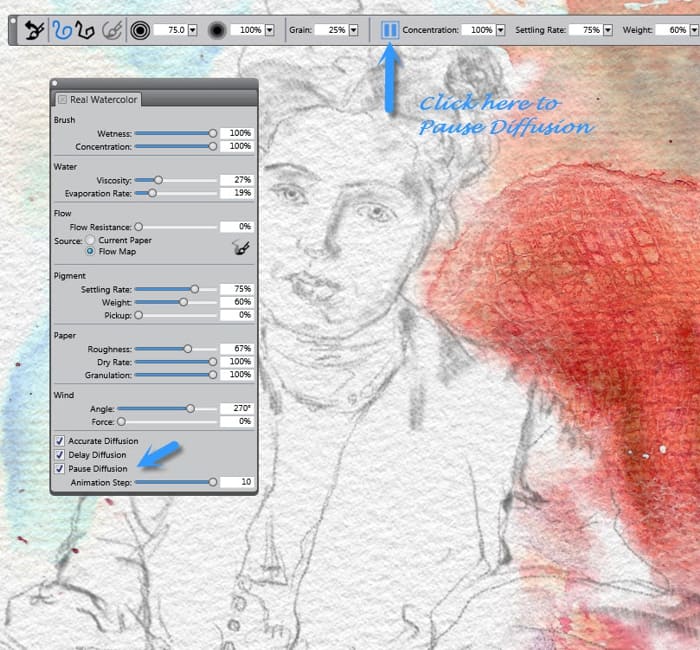Viewport: 700px width, 650px height.
Task: Click the Wetness 100% value field
Action: tap(237, 133)
